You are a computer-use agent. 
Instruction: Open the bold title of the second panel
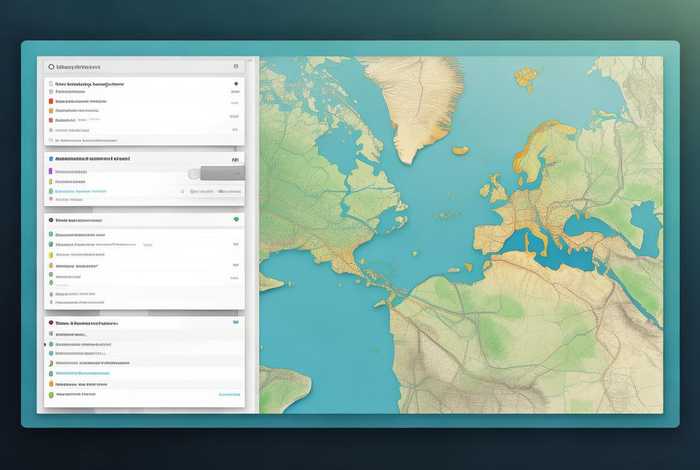92,158
